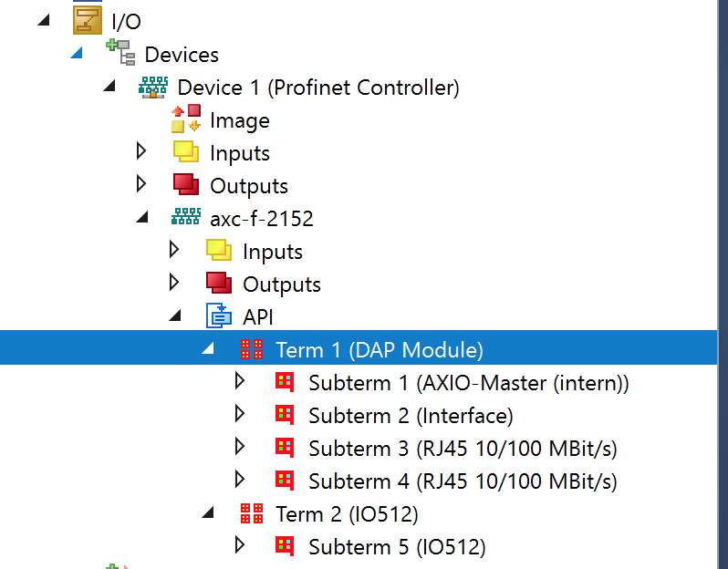Viewport: 728px width, 569px height.
Task: Collapse the axc-f-2152 node
Action: (x=142, y=217)
